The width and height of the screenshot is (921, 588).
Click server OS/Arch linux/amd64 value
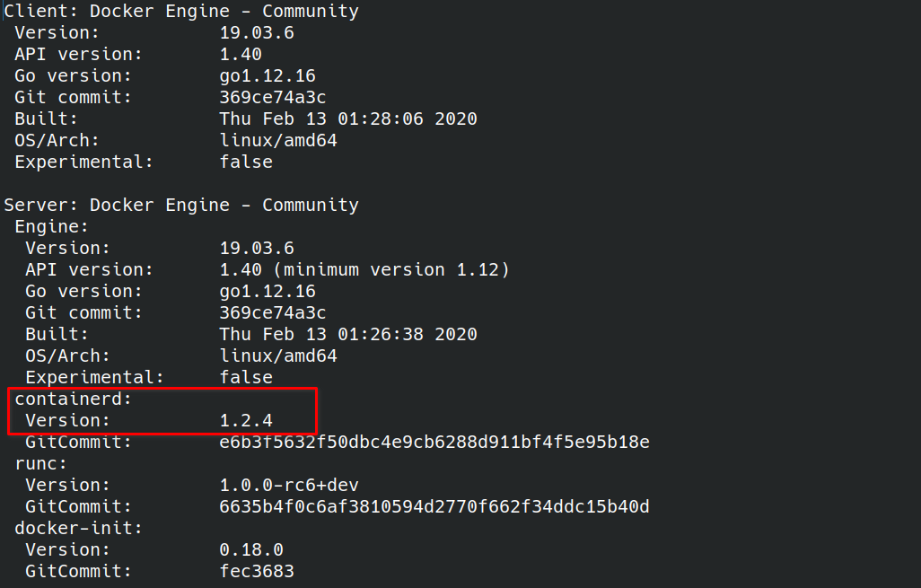pos(278,356)
